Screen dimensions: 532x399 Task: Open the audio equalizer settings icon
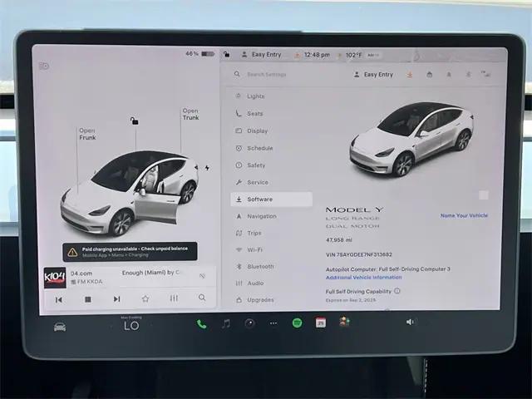click(x=174, y=298)
